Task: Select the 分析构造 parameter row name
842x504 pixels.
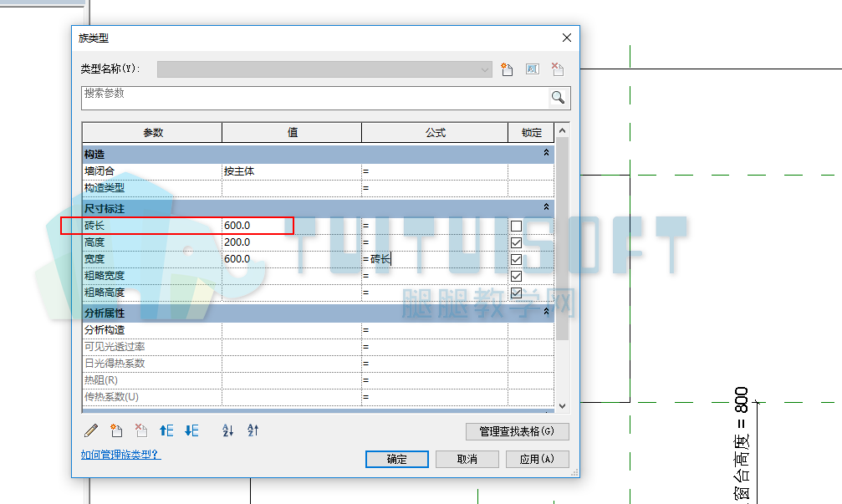Action: pos(105,330)
